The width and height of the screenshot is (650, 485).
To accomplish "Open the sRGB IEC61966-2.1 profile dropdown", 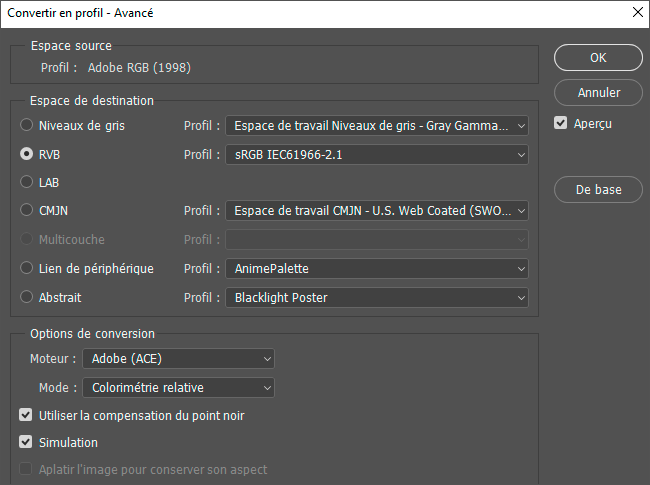I will (377, 155).
